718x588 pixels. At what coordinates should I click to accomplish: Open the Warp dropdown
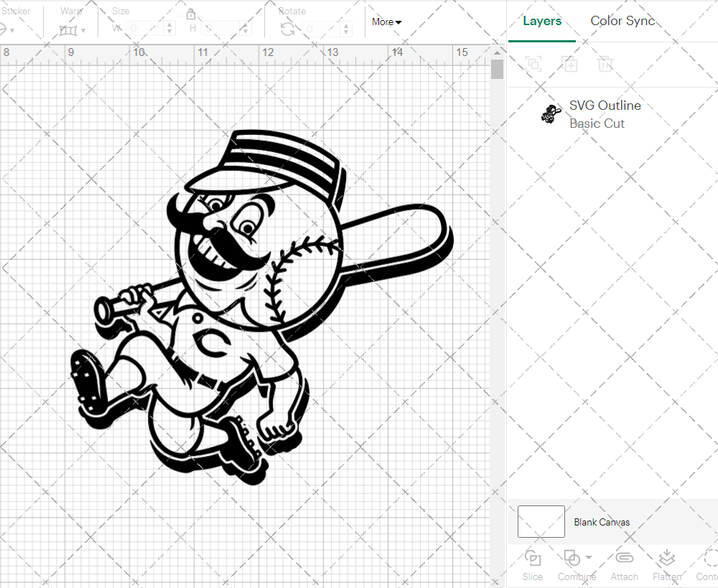point(73,30)
